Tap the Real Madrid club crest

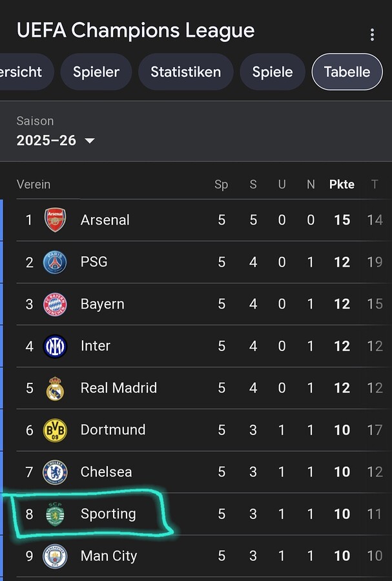tap(55, 389)
